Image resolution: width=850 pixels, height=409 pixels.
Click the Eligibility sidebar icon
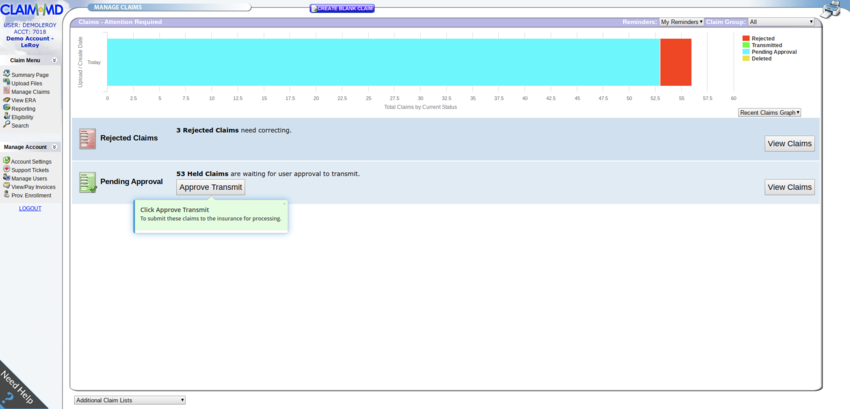[7, 117]
